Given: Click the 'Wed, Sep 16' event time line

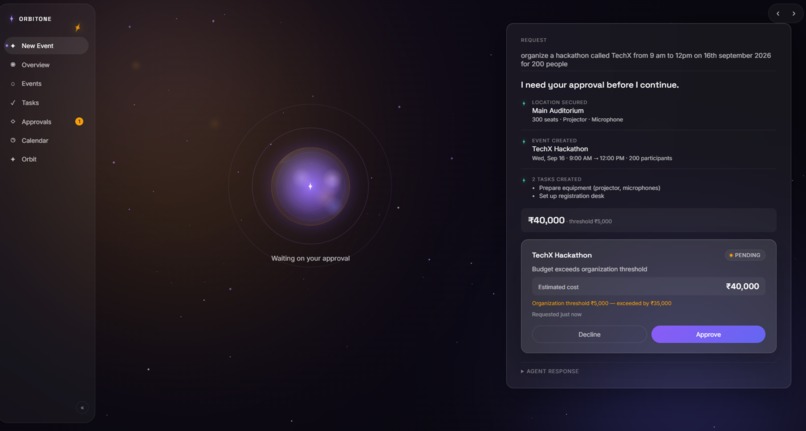Looking at the screenshot, I should (x=601, y=158).
